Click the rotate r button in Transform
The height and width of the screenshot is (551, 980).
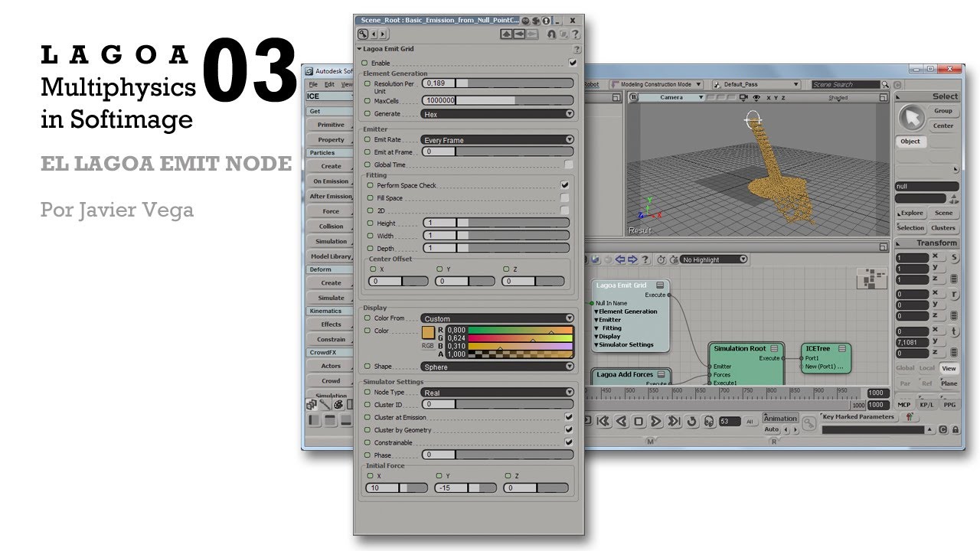tap(955, 294)
